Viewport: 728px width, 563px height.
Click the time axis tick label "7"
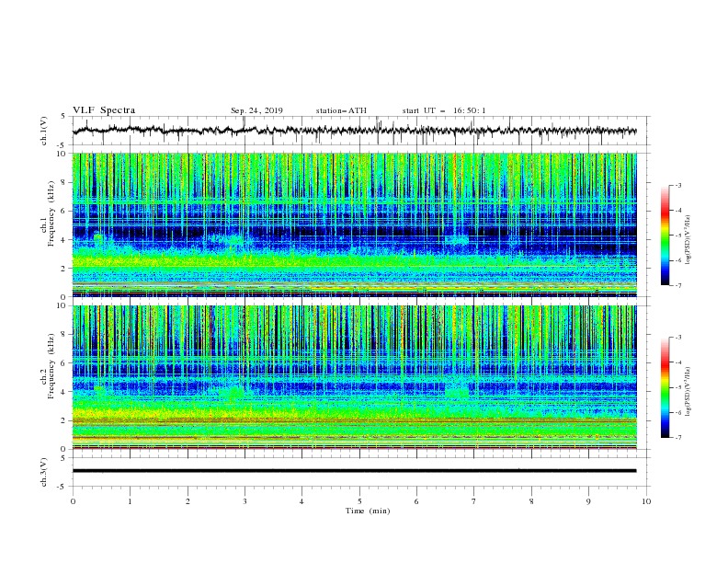474,501
